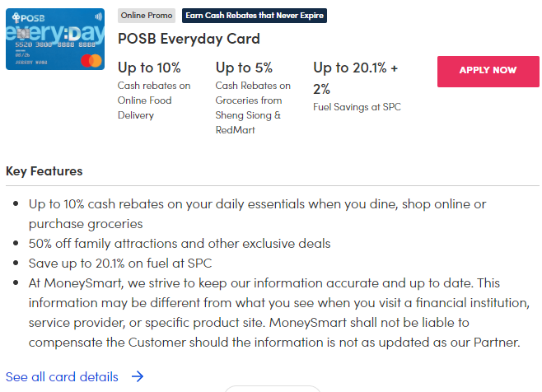Image resolution: width=542 pixels, height=392 pixels.
Task: Click the Earn Cash Rebates that Never Expire tag
Action: (255, 16)
